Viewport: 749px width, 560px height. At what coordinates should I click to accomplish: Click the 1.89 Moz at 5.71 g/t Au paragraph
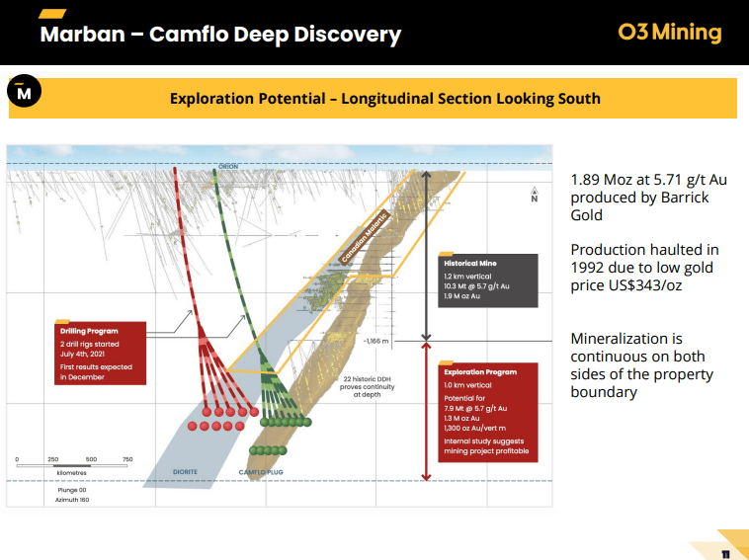[648, 198]
